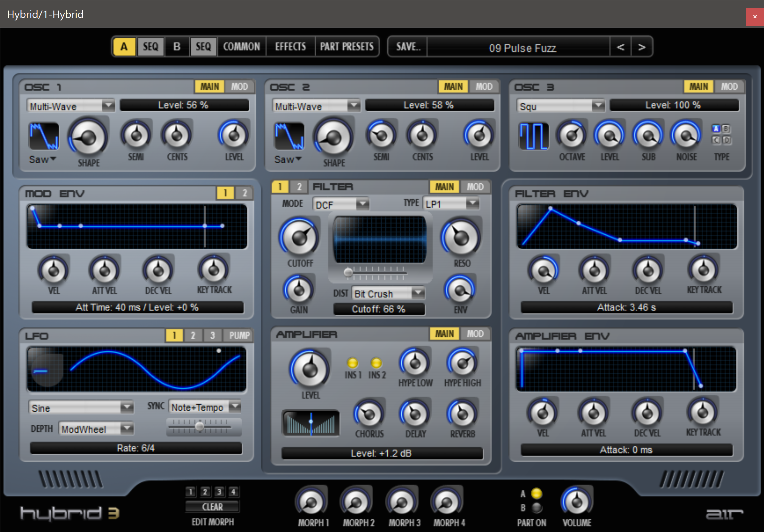Toggle Part A on LED
Viewport: 764px width, 532px height.
click(x=536, y=494)
